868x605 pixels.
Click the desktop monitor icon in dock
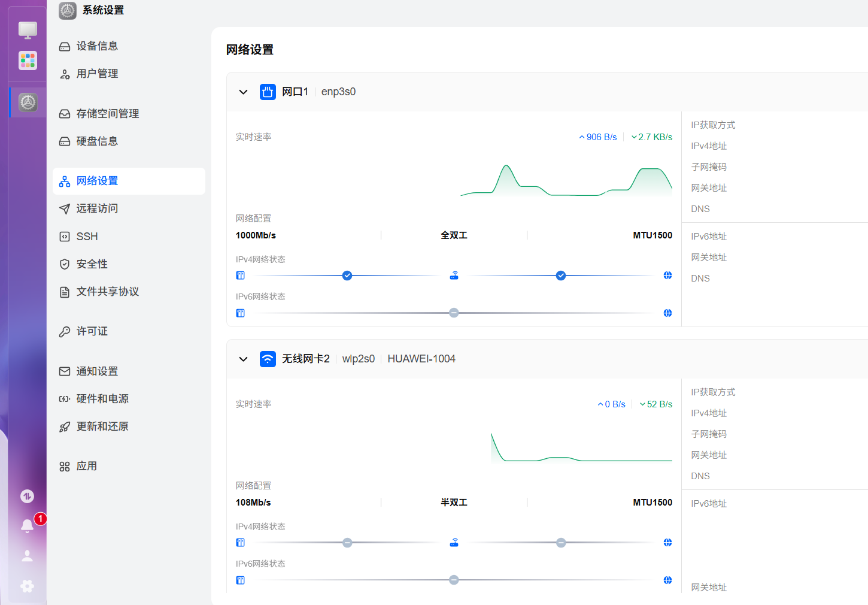[x=28, y=30]
